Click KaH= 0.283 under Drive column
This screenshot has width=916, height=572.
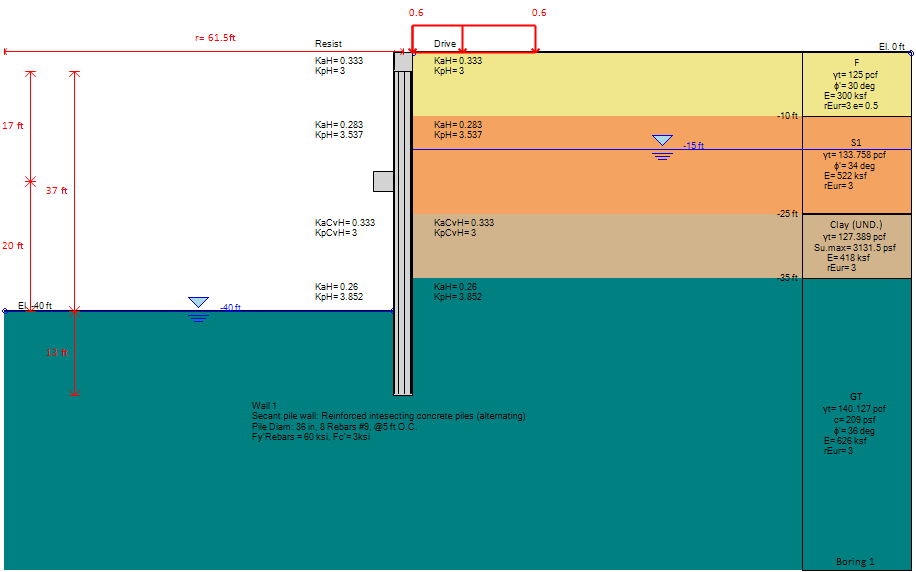point(458,124)
